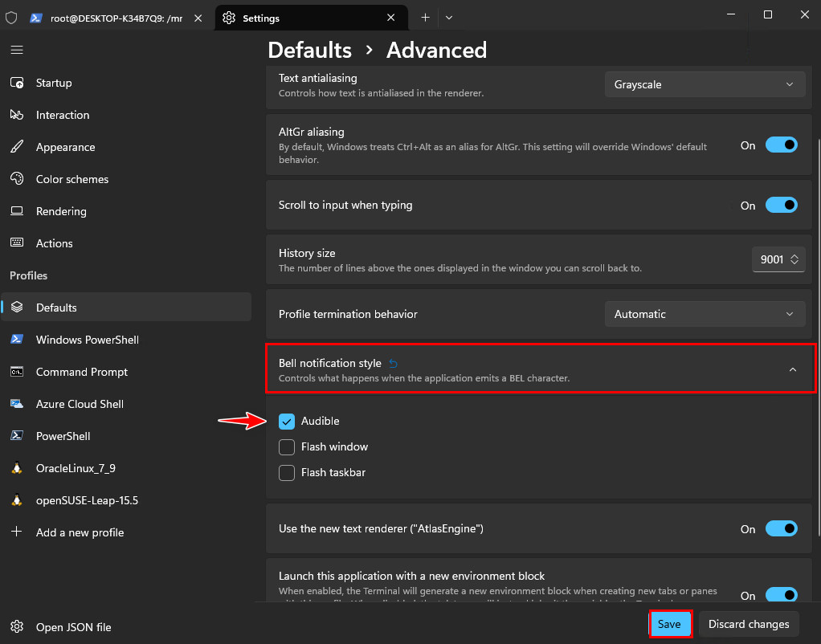The height and width of the screenshot is (644, 821).
Task: Go to the Rendering settings page
Action: tap(126, 211)
